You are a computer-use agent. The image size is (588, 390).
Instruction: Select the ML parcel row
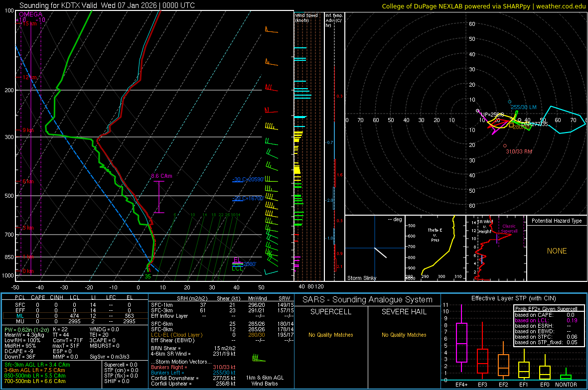(75, 316)
